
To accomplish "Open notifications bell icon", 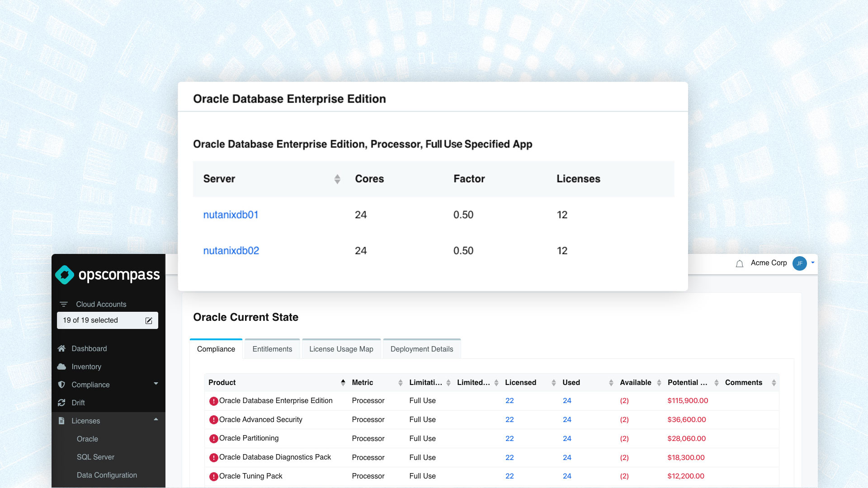I will point(740,264).
